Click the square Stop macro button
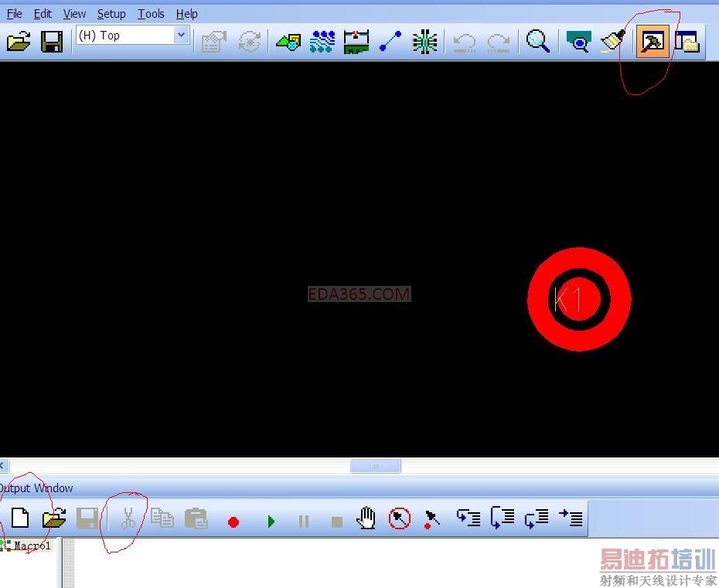The height and width of the screenshot is (588, 719). 337,522
